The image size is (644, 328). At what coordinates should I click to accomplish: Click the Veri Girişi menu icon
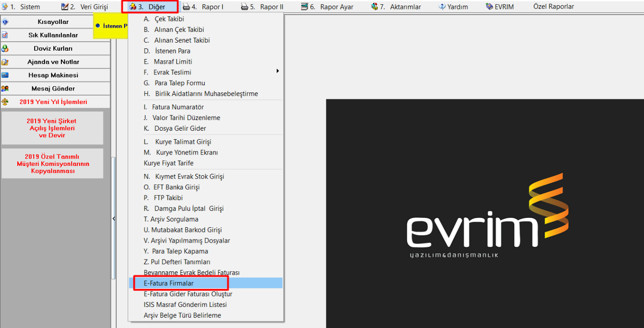[65, 7]
